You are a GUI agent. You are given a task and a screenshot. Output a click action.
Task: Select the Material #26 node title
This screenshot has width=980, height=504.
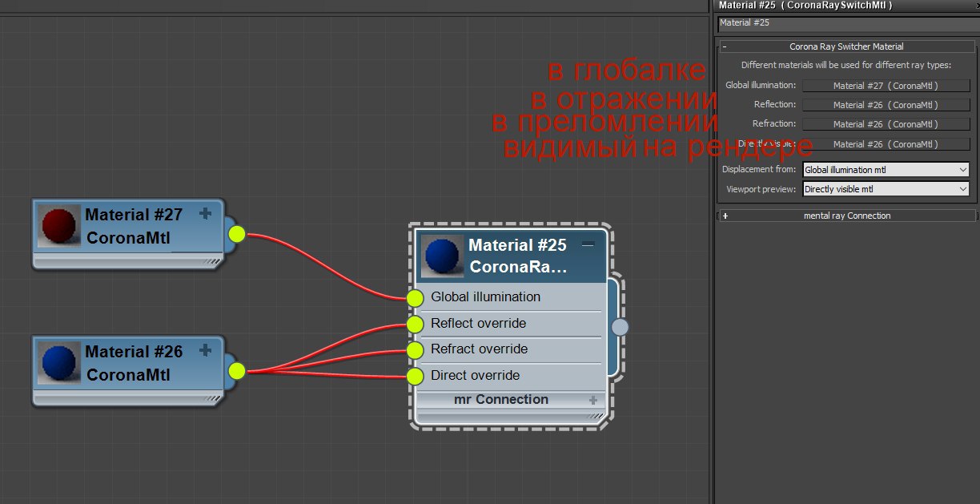point(134,352)
